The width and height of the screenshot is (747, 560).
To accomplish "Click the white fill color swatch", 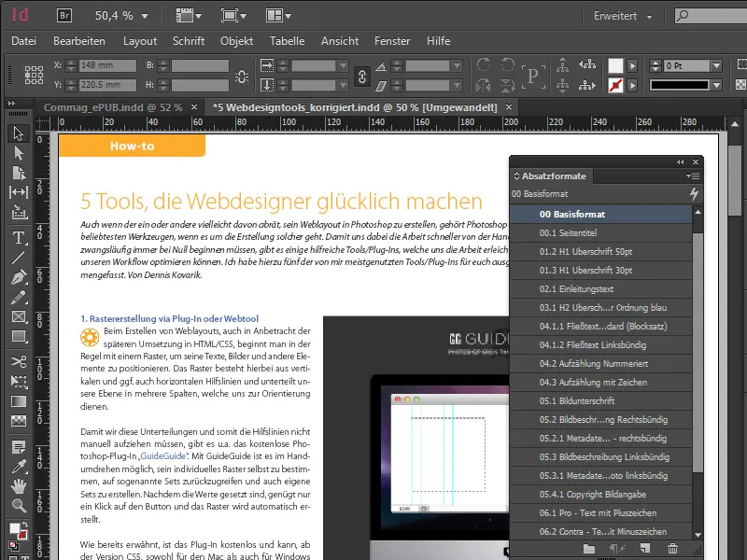I will [x=615, y=65].
